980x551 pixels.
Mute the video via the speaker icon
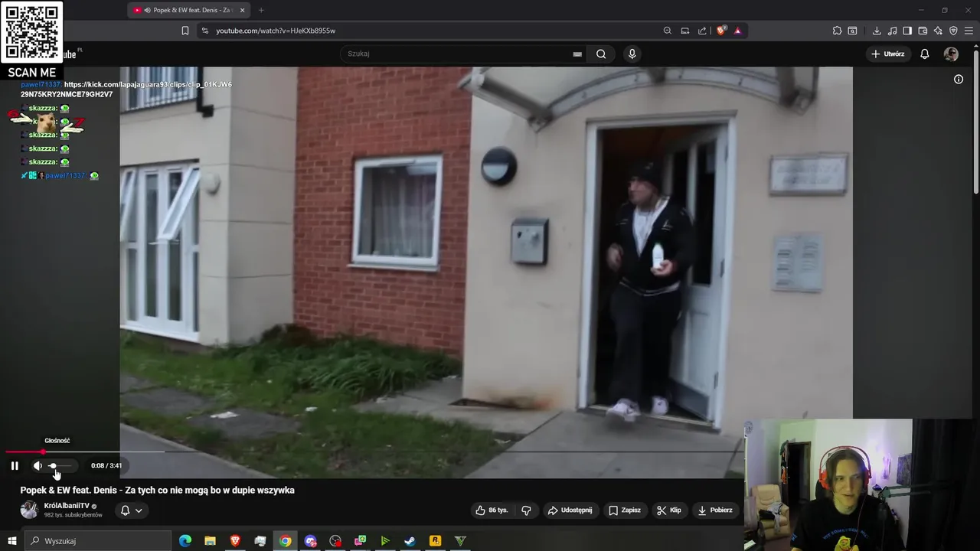point(38,465)
